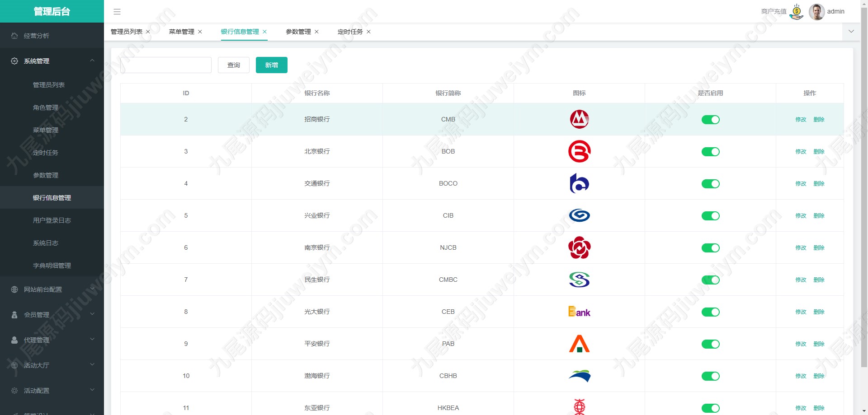Open the merchant recharge money icon
Image resolution: width=868 pixels, height=415 pixels.
click(797, 12)
